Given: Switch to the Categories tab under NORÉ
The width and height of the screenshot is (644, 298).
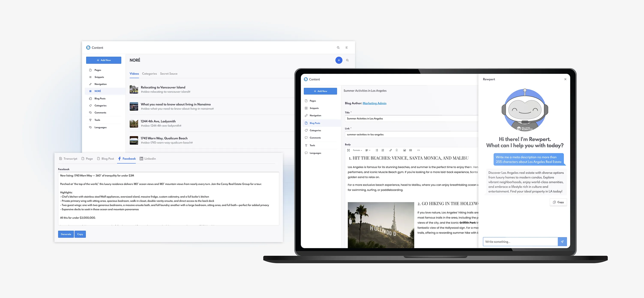Looking at the screenshot, I should pyautogui.click(x=149, y=74).
